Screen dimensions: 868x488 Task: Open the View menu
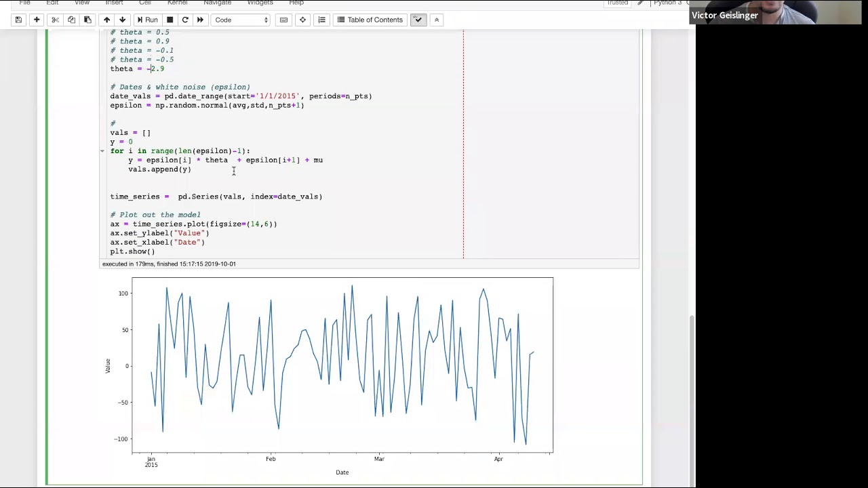pos(82,3)
